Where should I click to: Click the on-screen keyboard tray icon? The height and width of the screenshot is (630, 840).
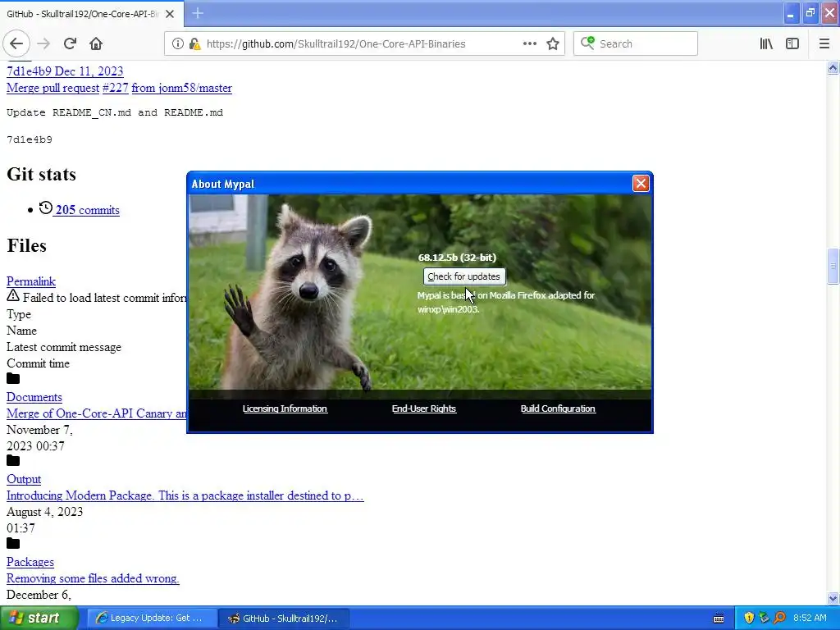click(x=719, y=619)
